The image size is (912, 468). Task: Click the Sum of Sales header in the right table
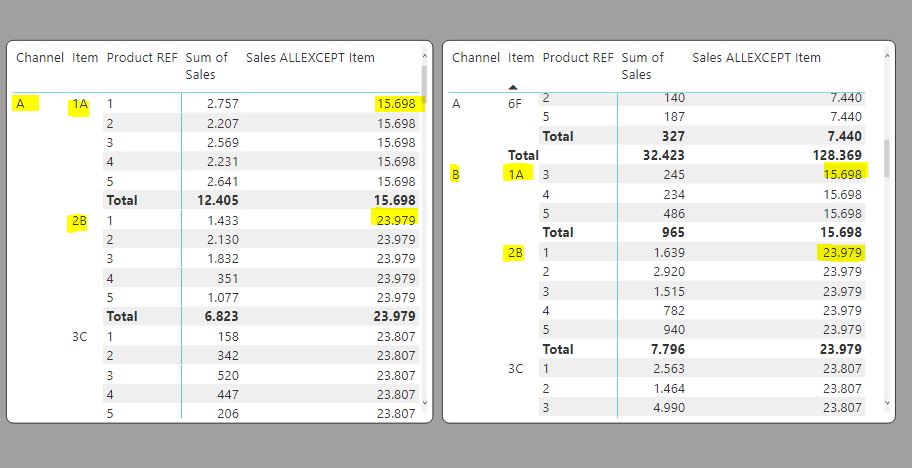click(642, 66)
